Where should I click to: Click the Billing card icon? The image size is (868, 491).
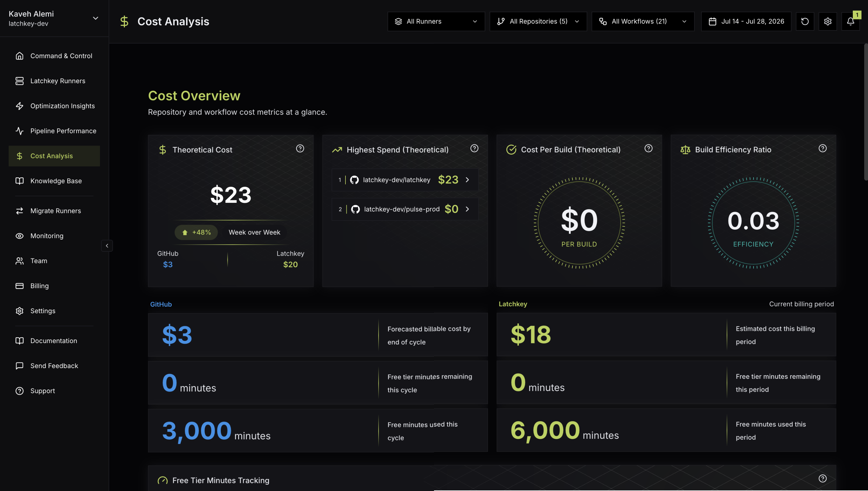(20, 286)
